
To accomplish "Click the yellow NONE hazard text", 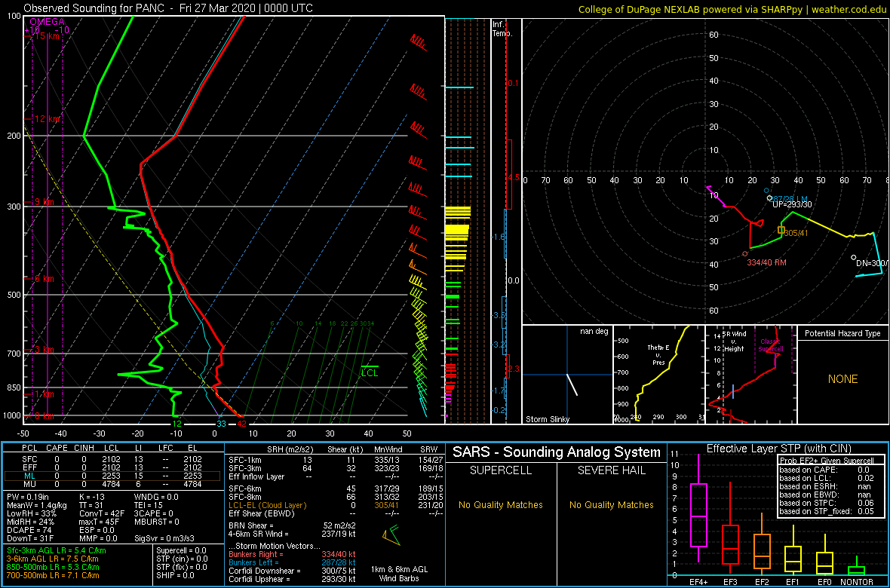I will click(842, 379).
